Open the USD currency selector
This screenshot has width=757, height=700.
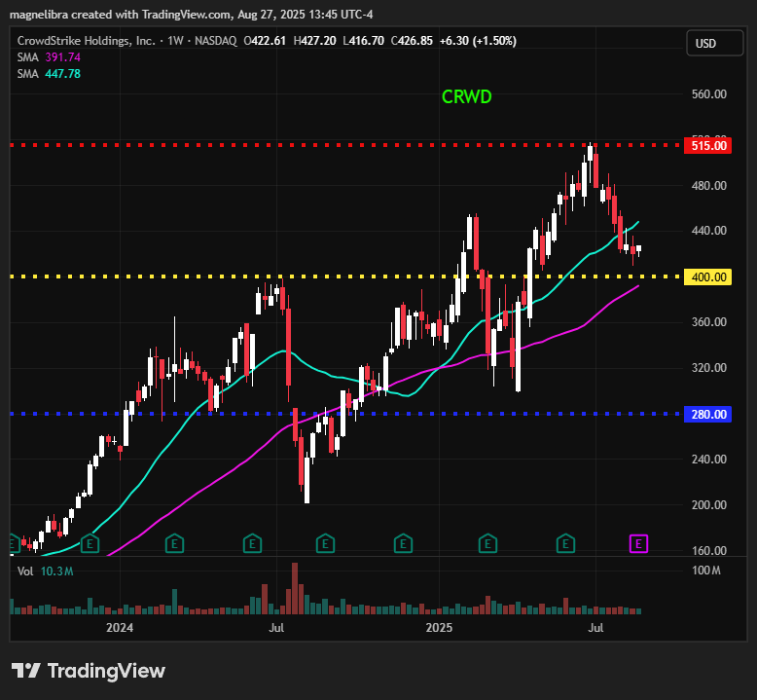(x=714, y=43)
